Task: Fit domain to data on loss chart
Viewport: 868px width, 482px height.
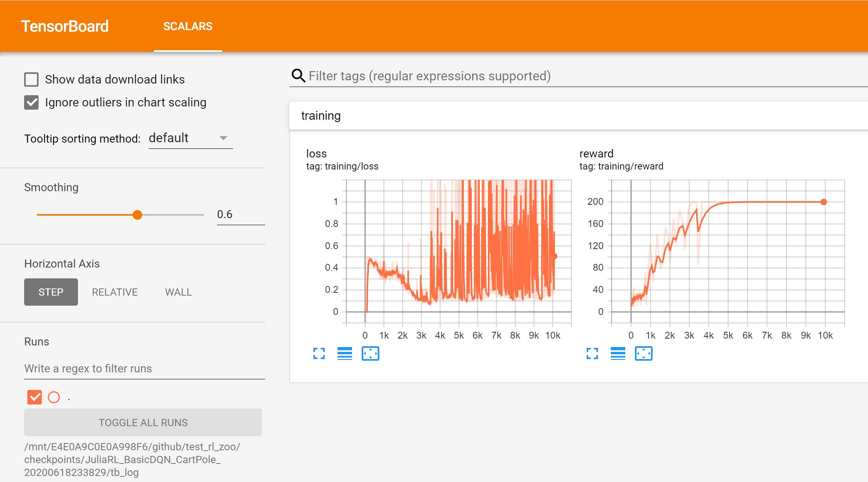Action: 371,353
